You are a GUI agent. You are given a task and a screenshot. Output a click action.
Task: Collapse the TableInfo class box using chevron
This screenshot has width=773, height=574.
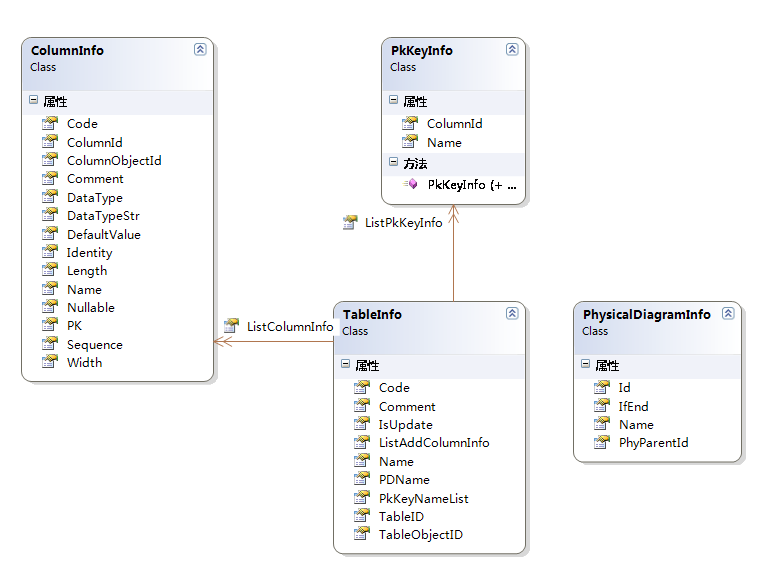coord(512,313)
